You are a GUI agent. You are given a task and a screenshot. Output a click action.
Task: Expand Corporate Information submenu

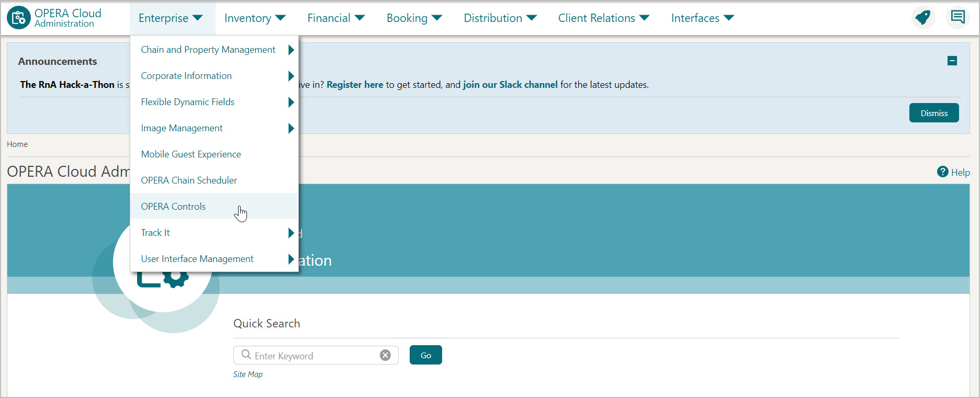click(215, 76)
